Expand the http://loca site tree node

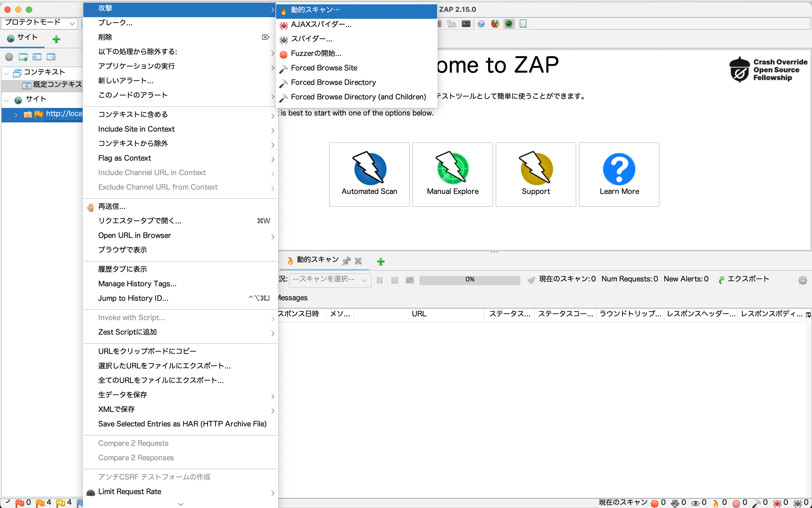click(16, 115)
